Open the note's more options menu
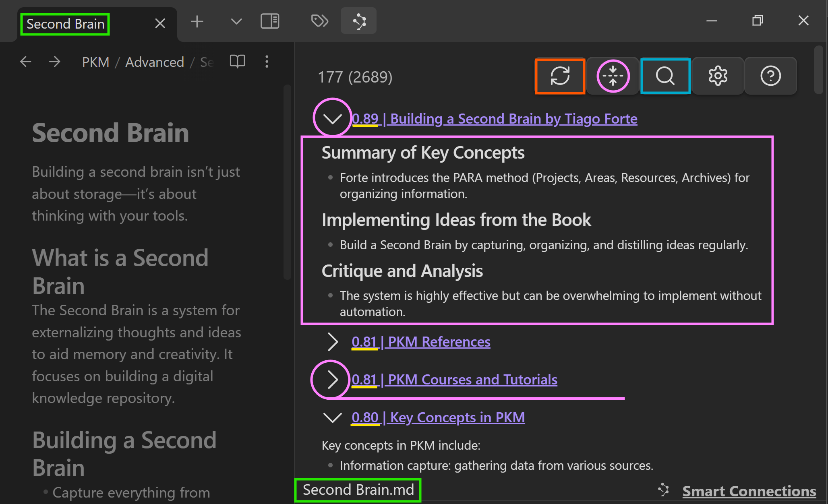 pyautogui.click(x=267, y=62)
